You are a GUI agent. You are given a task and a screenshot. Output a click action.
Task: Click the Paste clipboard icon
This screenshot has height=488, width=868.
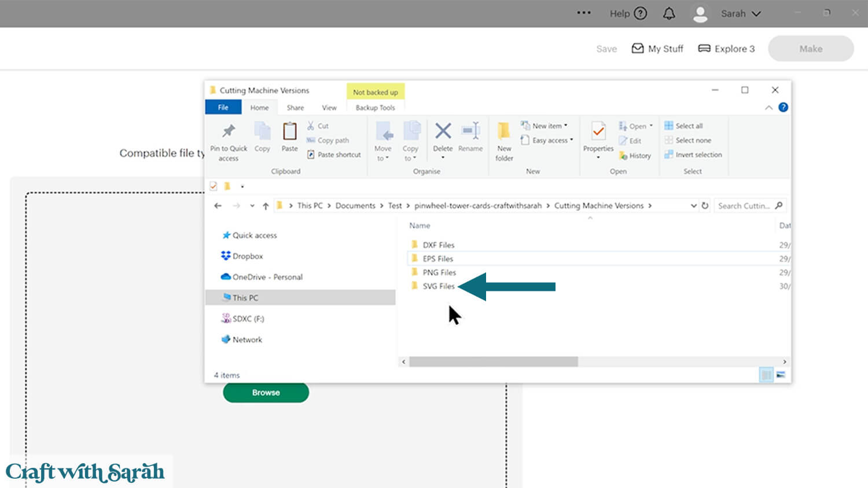[x=289, y=132]
